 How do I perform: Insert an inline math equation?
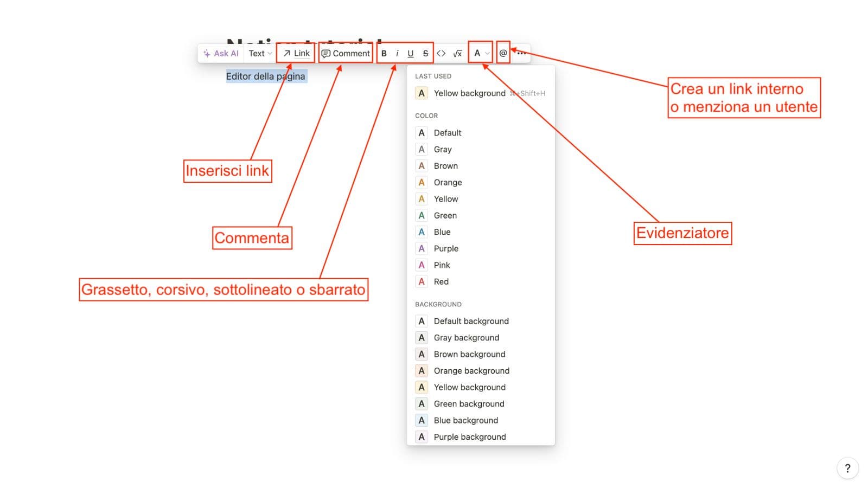pyautogui.click(x=457, y=53)
